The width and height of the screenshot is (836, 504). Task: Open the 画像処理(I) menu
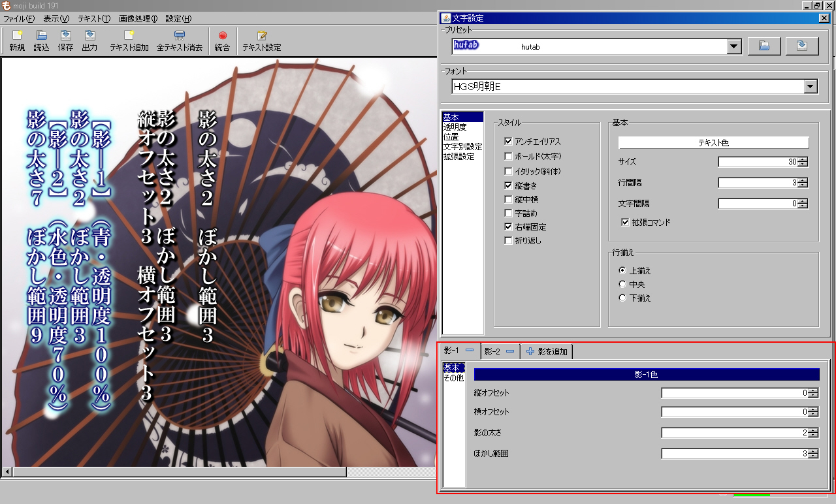138,19
